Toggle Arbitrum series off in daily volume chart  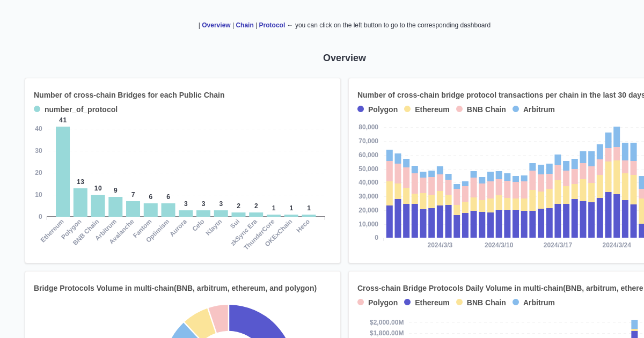[533, 302]
